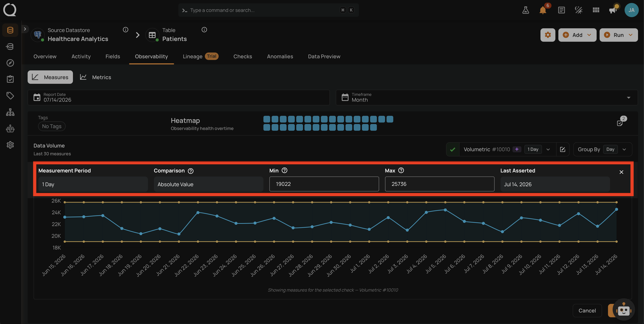Open the Group By Day dropdown
The image size is (644, 324).
pos(603,149)
